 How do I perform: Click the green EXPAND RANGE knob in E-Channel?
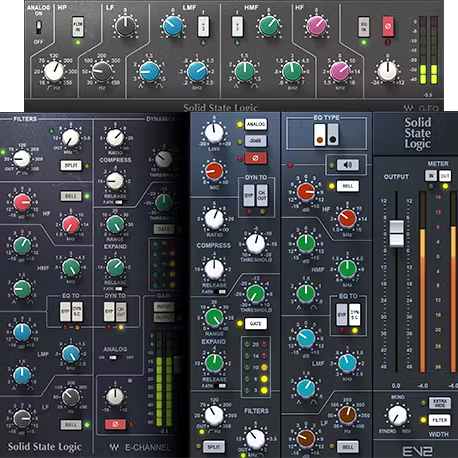pos(115,224)
